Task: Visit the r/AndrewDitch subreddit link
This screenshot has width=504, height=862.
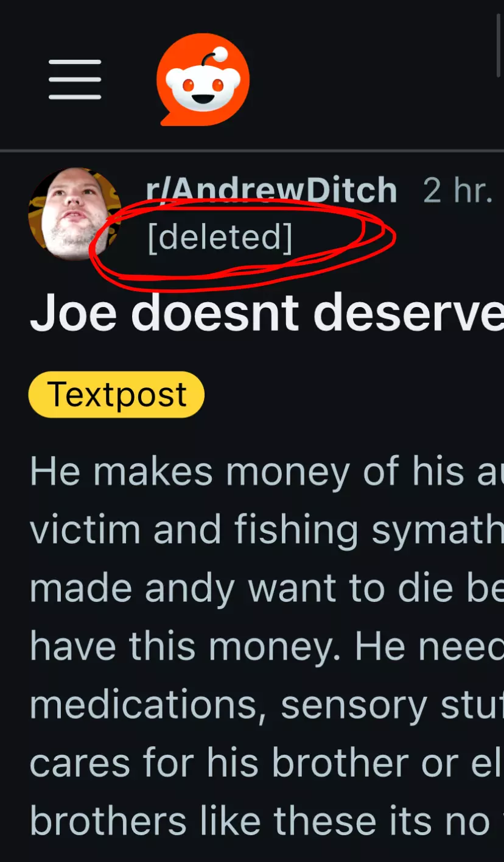Action: tap(271, 191)
